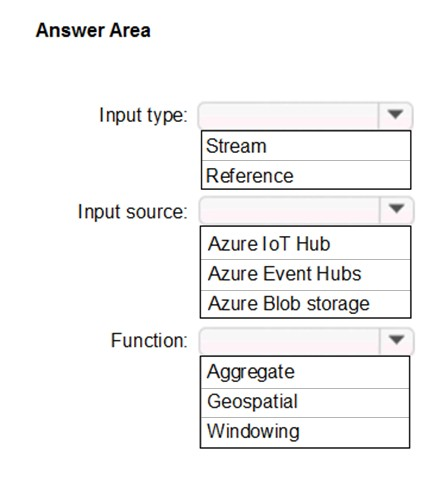Select the Windowing function option
The image size is (434, 488).
pos(305,432)
